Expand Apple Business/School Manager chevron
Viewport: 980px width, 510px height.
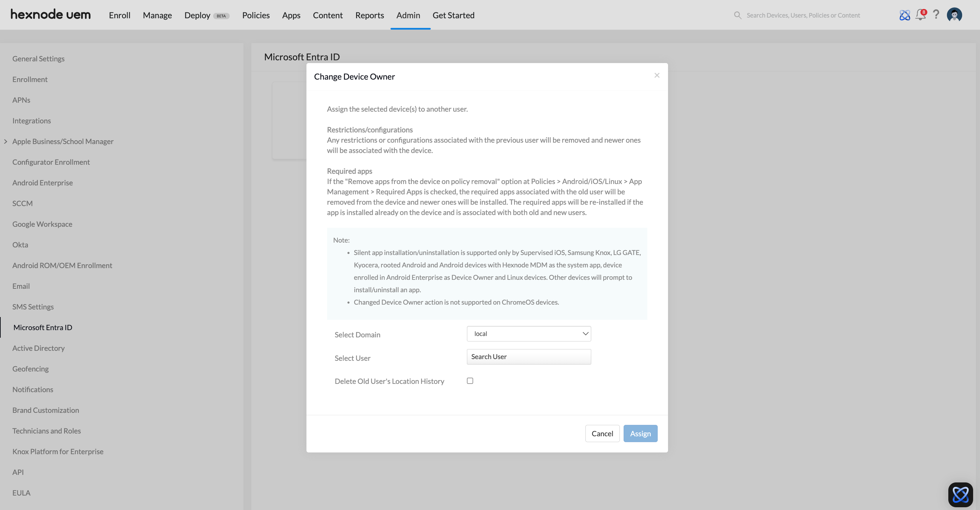(5, 142)
